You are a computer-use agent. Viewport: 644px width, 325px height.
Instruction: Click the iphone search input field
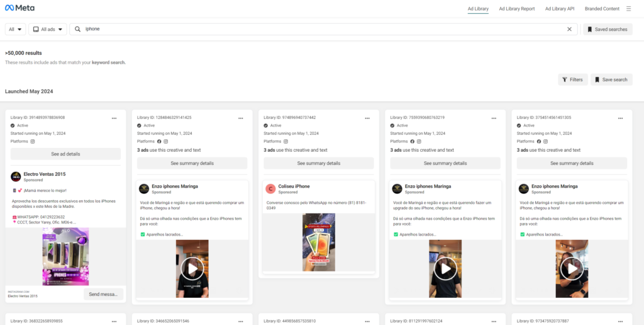(325, 29)
